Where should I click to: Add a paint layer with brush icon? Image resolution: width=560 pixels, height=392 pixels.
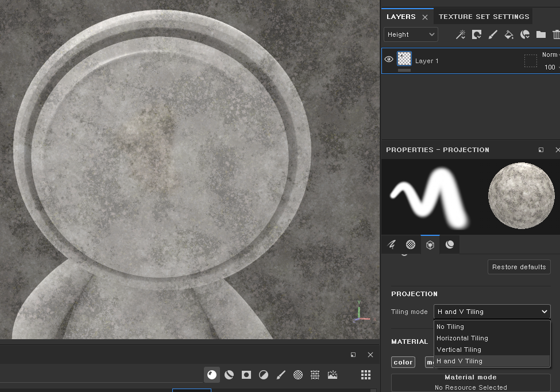tap(493, 34)
